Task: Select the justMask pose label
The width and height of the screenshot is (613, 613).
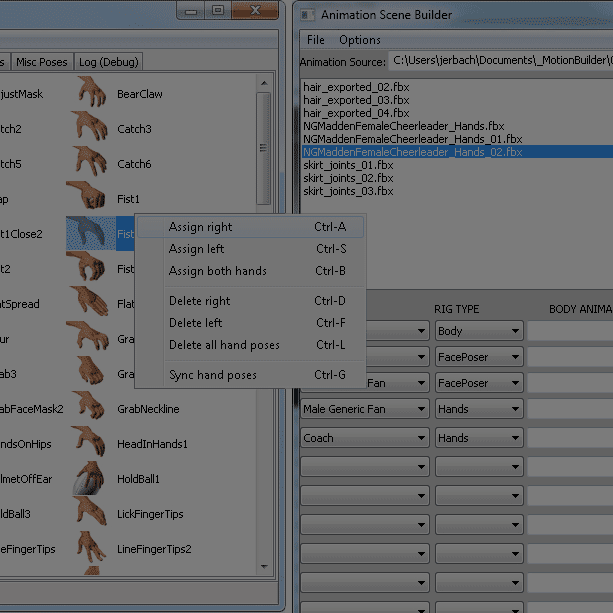Action: click(22, 94)
